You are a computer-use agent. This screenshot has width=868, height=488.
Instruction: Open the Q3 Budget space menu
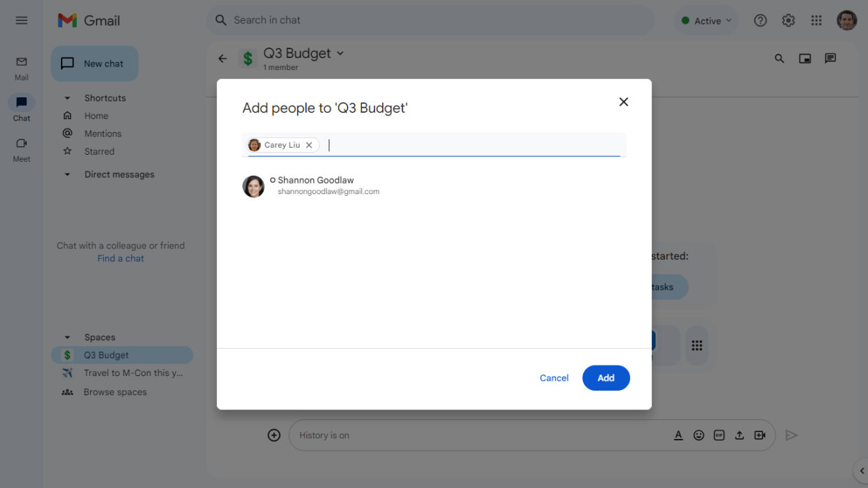[340, 53]
